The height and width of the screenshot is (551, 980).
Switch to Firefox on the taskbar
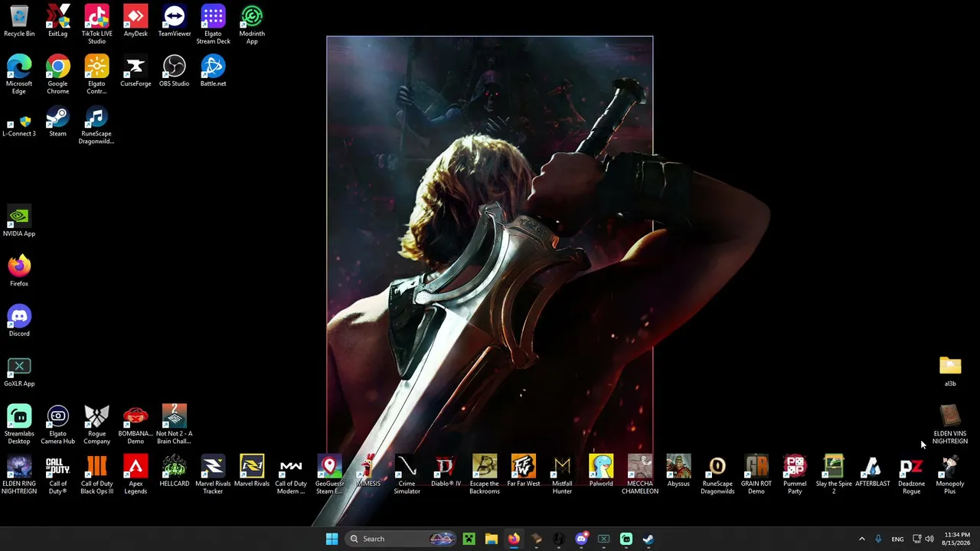click(x=514, y=539)
